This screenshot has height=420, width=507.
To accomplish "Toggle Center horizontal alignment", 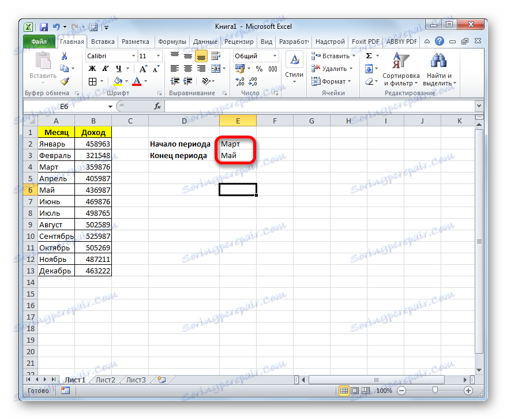I will tap(188, 69).
